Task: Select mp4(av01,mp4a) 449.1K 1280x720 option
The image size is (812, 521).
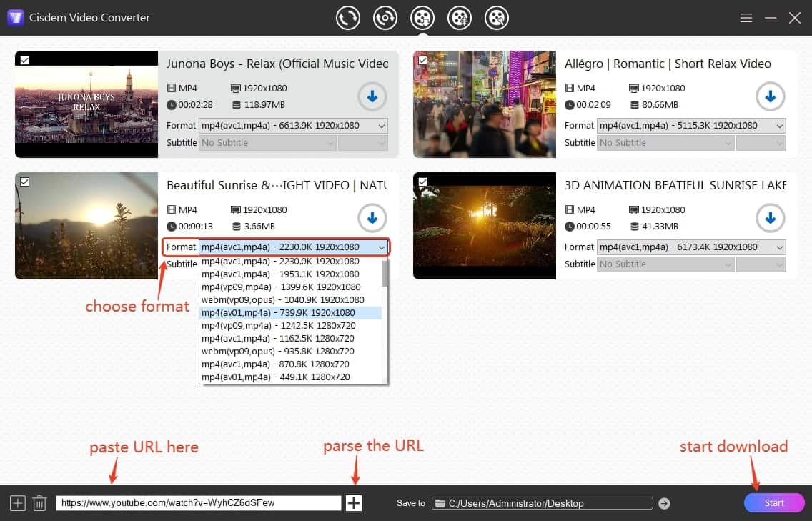Action: tap(290, 377)
